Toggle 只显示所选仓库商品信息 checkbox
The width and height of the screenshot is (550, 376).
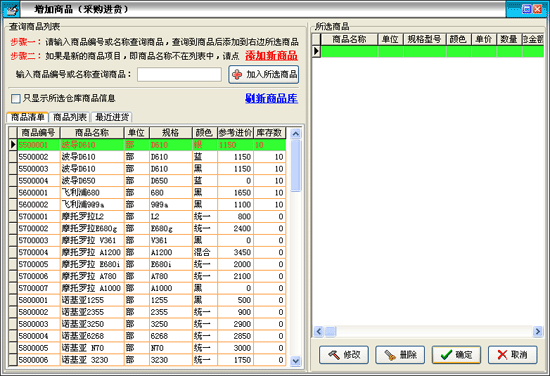[x=16, y=99]
